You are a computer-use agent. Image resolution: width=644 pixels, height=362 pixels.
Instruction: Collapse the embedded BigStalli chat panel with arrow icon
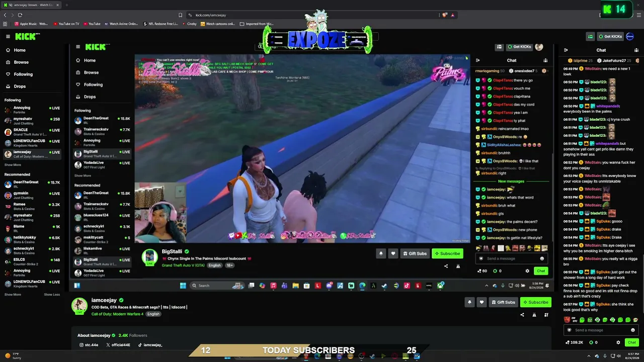pyautogui.click(x=477, y=60)
